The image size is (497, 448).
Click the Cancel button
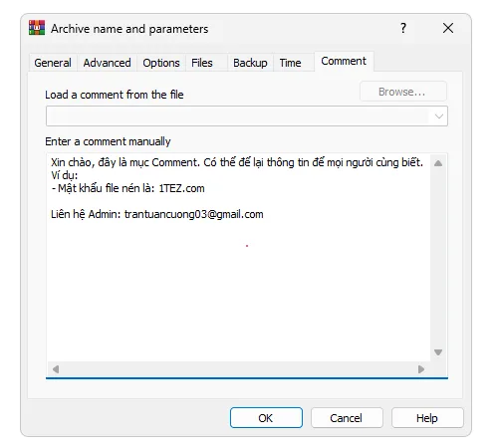tap(347, 418)
